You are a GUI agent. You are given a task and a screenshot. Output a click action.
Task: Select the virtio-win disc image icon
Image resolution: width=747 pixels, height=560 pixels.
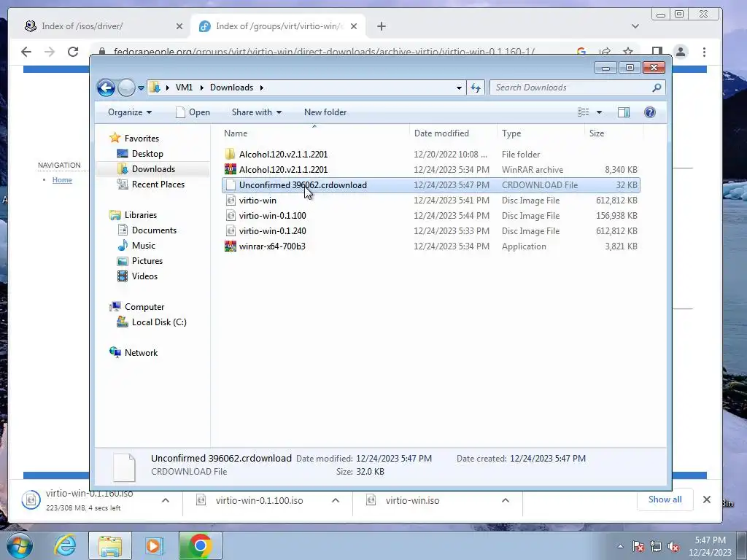[231, 201]
